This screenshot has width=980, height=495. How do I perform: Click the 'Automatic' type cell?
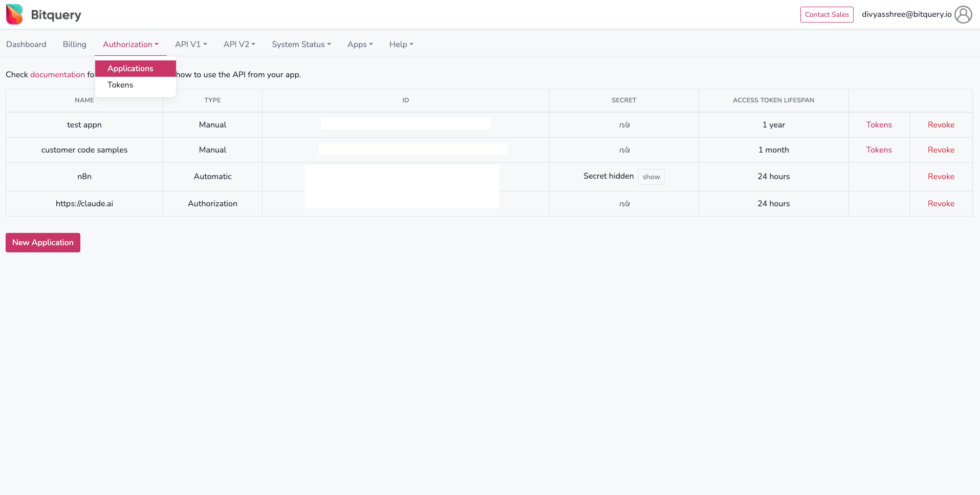pyautogui.click(x=212, y=177)
